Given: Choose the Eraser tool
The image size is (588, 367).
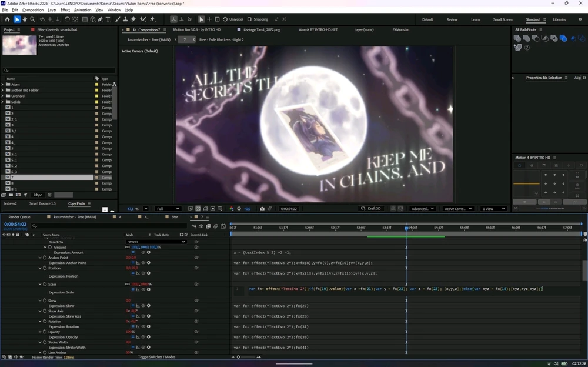Looking at the screenshot, I should point(133,19).
